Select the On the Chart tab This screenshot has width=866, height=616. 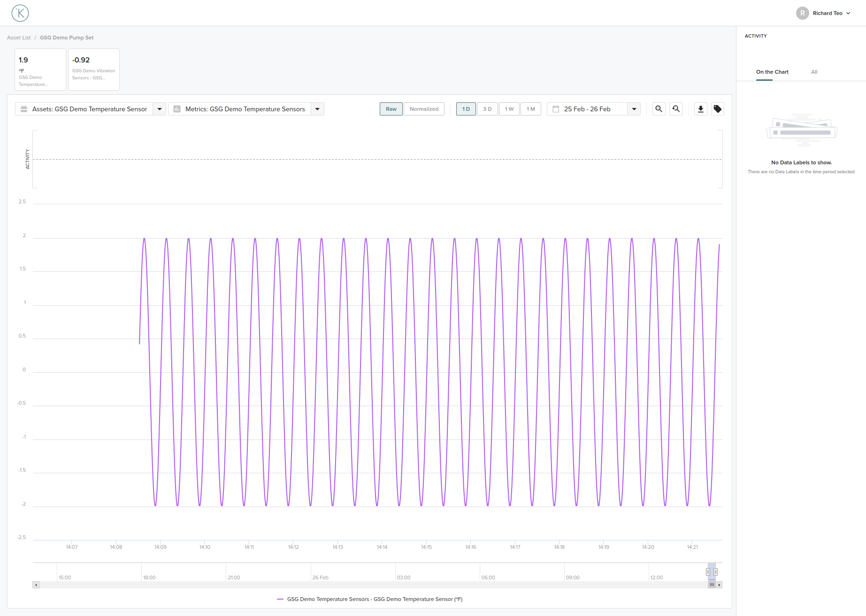point(772,72)
